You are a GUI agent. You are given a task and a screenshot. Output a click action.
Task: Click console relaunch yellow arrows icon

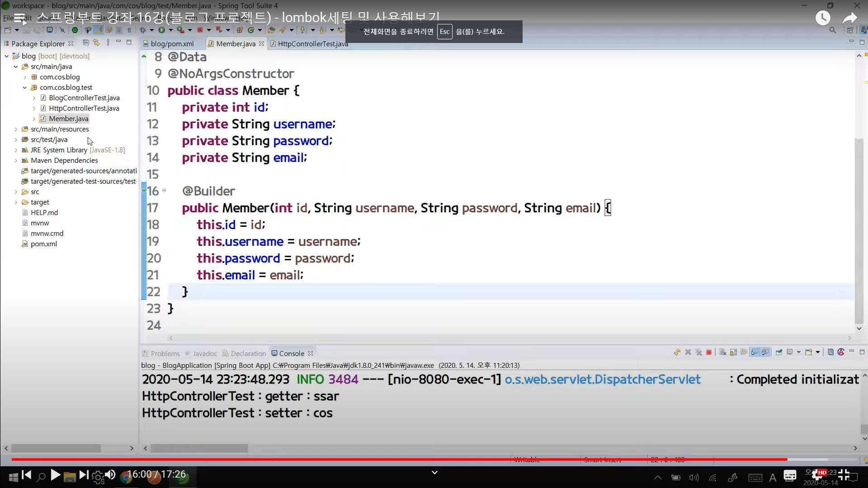[x=677, y=352]
